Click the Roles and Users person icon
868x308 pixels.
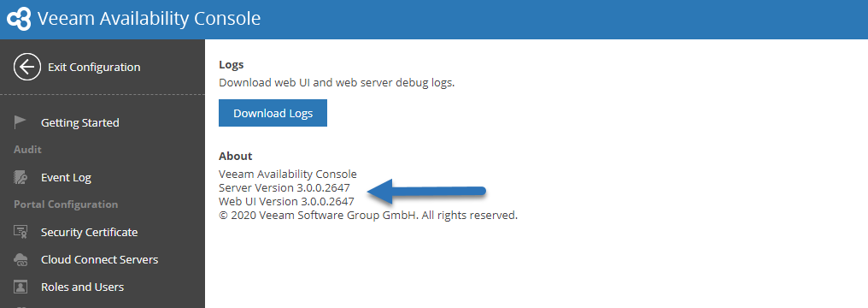[x=21, y=287]
